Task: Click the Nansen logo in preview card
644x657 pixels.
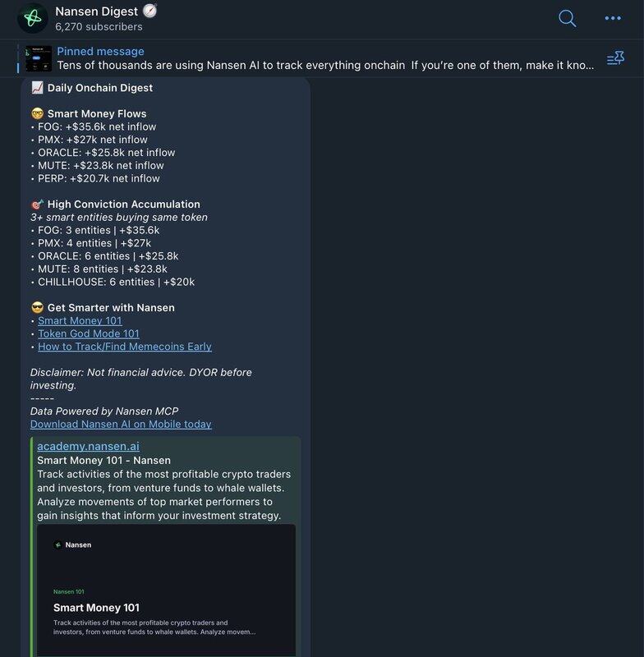Action: tap(72, 544)
